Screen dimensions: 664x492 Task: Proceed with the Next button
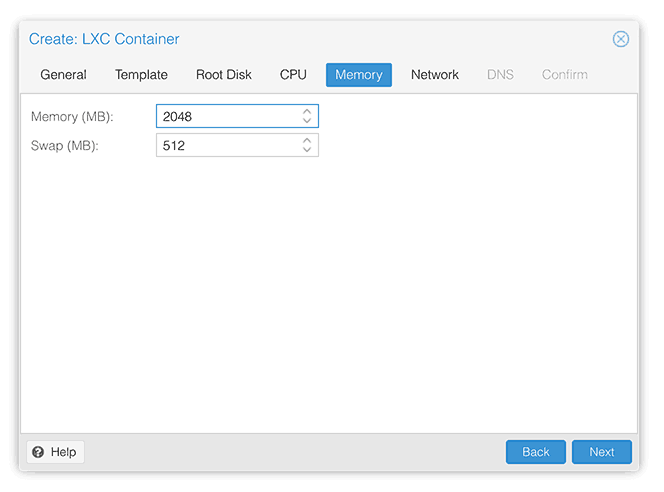pos(602,452)
